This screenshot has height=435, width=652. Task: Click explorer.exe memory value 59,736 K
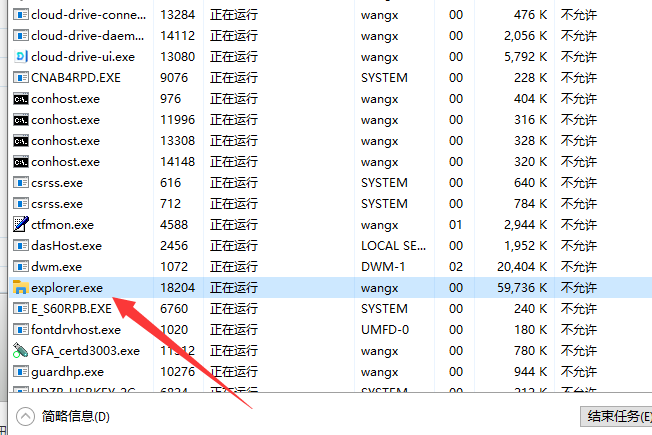[516, 288]
